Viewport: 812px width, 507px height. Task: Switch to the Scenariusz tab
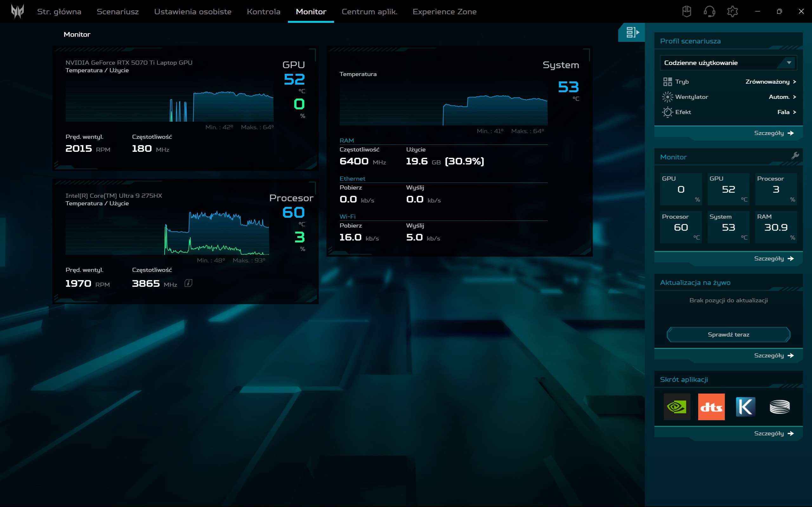tap(117, 11)
